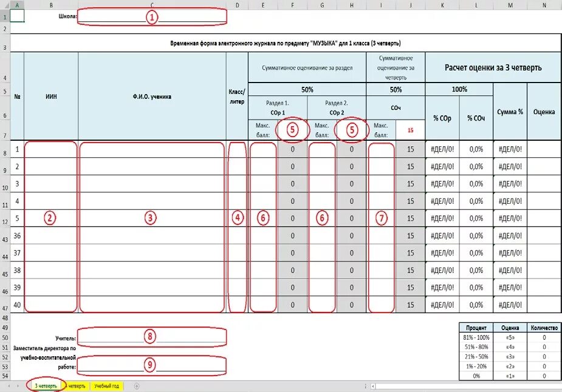Screen dimensions: 562x392
Task: Select column F header
Action: (x=292, y=5)
